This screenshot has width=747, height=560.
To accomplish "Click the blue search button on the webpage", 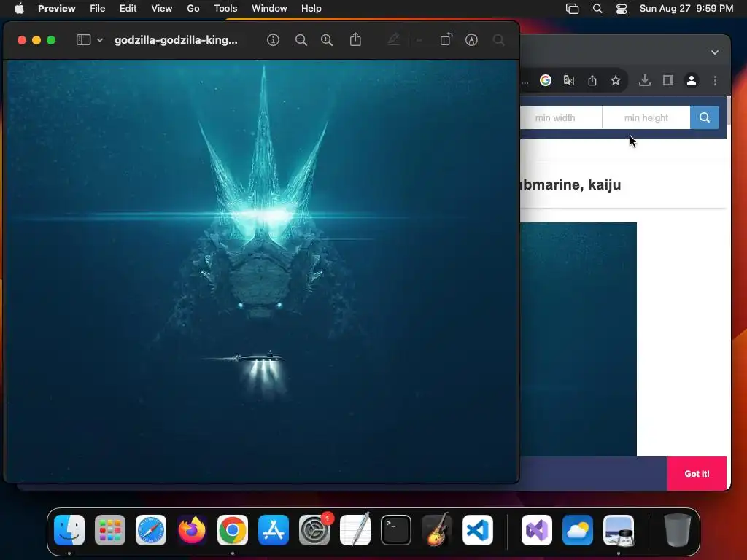I will point(705,117).
